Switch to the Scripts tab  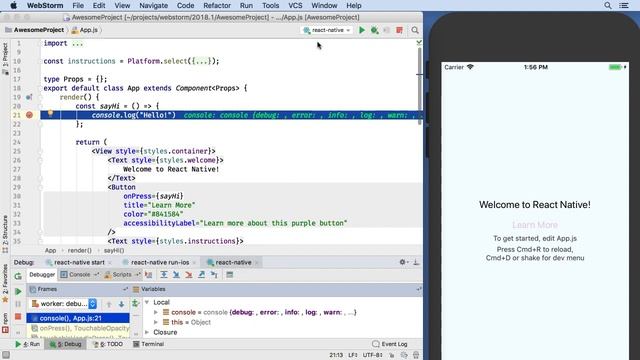coord(122,275)
